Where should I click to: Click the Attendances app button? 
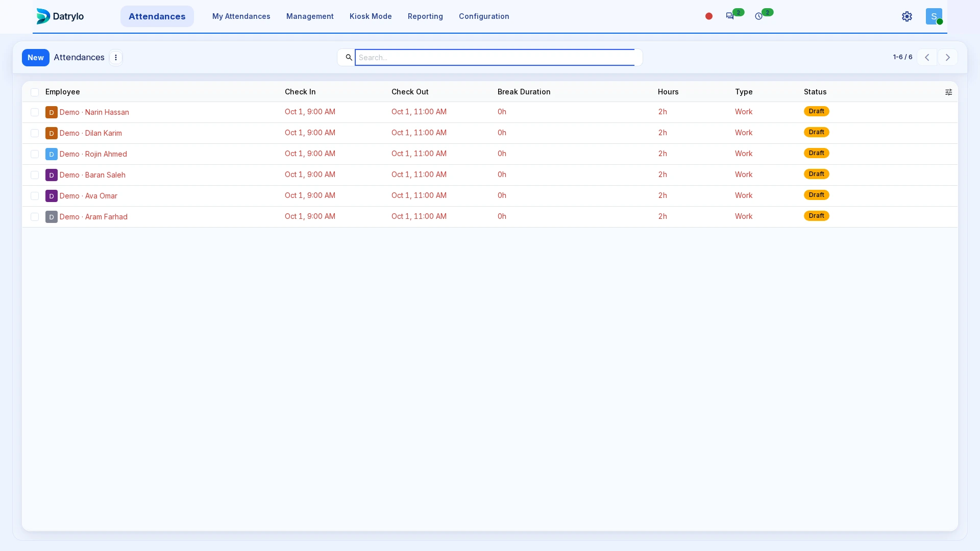point(157,16)
